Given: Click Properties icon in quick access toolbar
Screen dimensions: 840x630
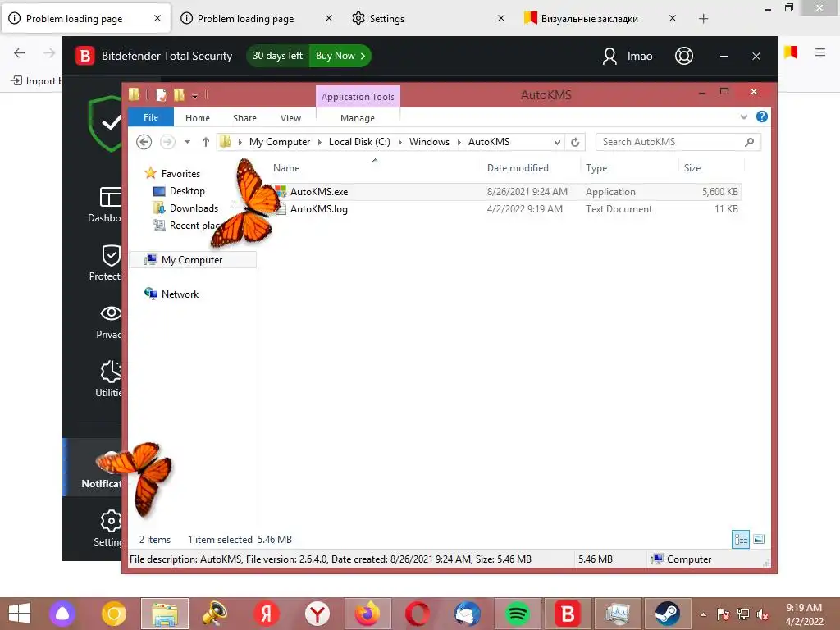Looking at the screenshot, I should click(162, 95).
